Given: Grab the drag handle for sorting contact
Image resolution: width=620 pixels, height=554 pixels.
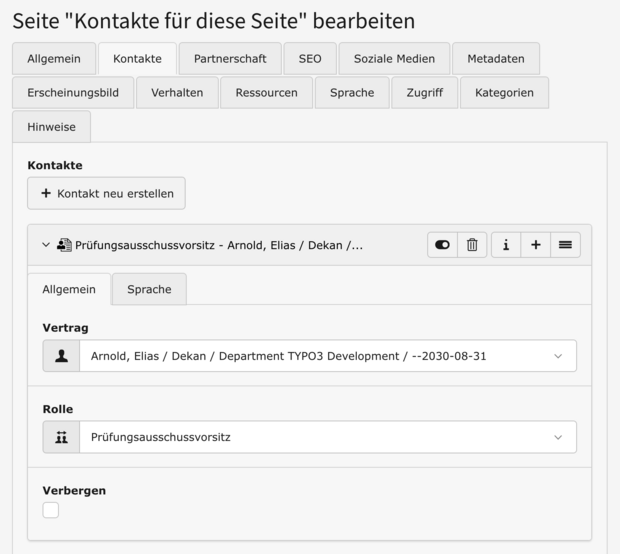Looking at the screenshot, I should pyautogui.click(x=565, y=245).
